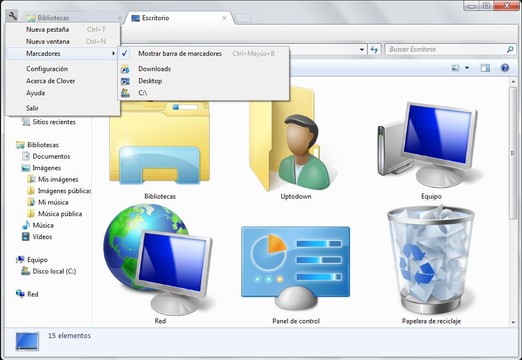Screen dimensions: 522x360
Task: Click the status bar desktop thumbnail
Action: (x=27, y=341)
